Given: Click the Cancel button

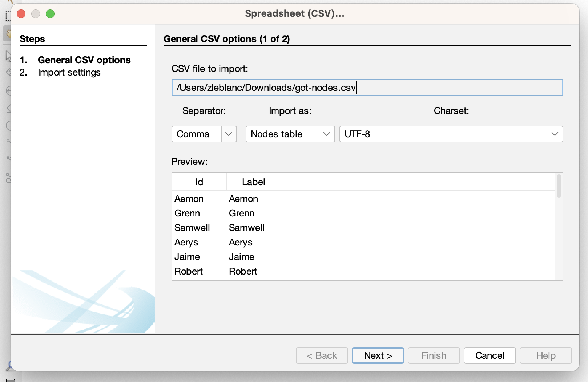Looking at the screenshot, I should pyautogui.click(x=489, y=355).
